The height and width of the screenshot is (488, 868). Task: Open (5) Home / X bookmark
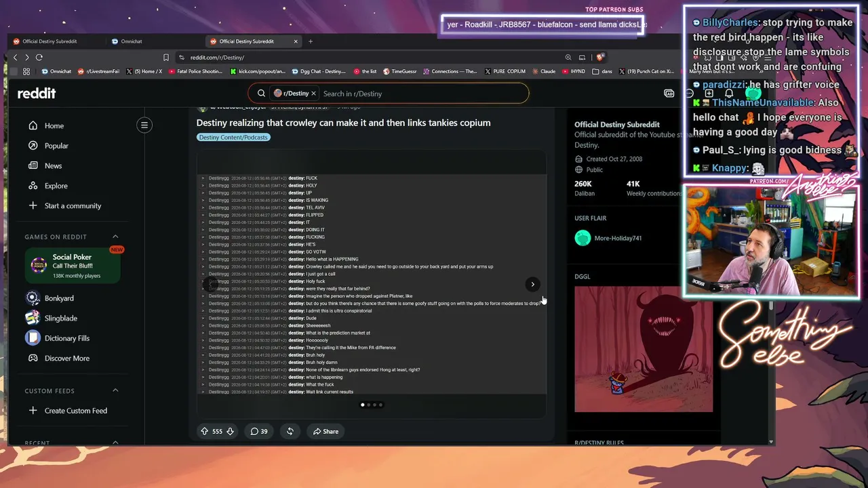(144, 71)
